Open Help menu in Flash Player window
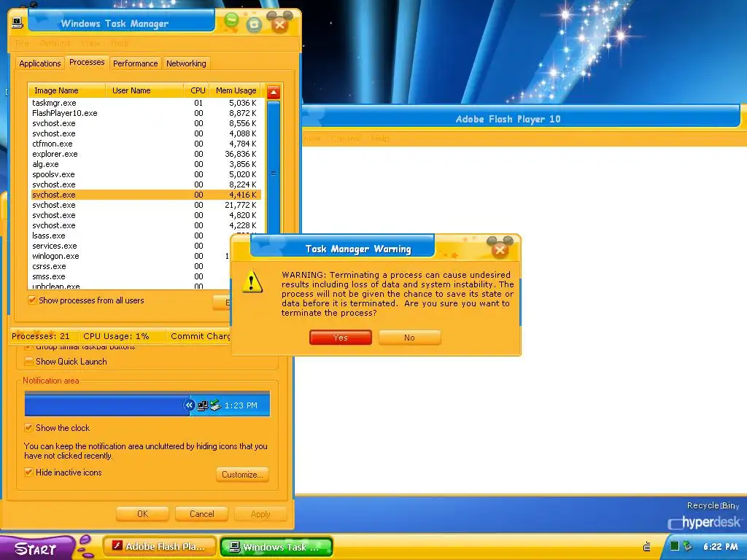The width and height of the screenshot is (747, 560). (380, 139)
